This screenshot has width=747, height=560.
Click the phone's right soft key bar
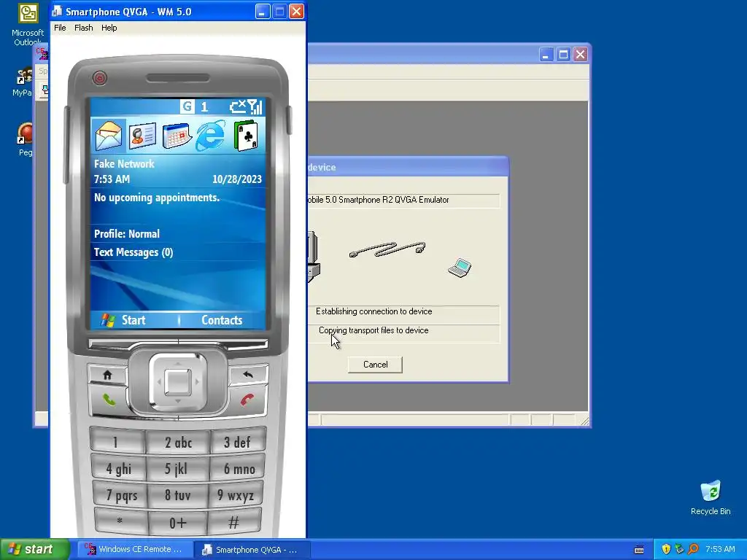[223, 344]
